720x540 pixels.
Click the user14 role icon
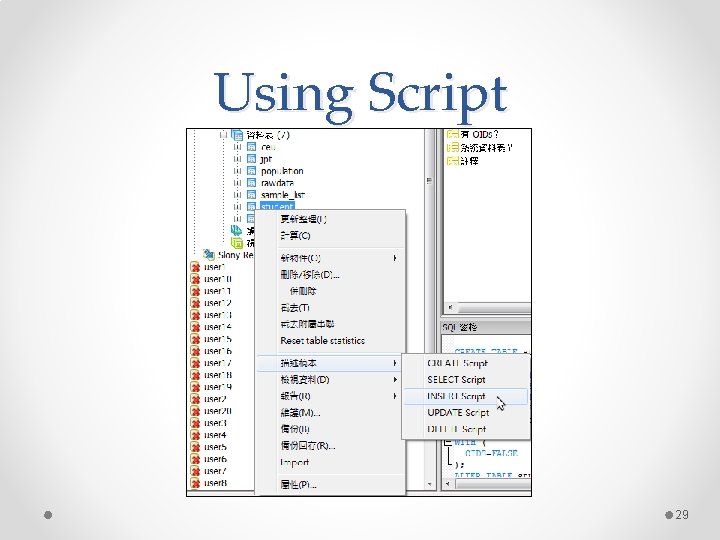click(x=195, y=327)
